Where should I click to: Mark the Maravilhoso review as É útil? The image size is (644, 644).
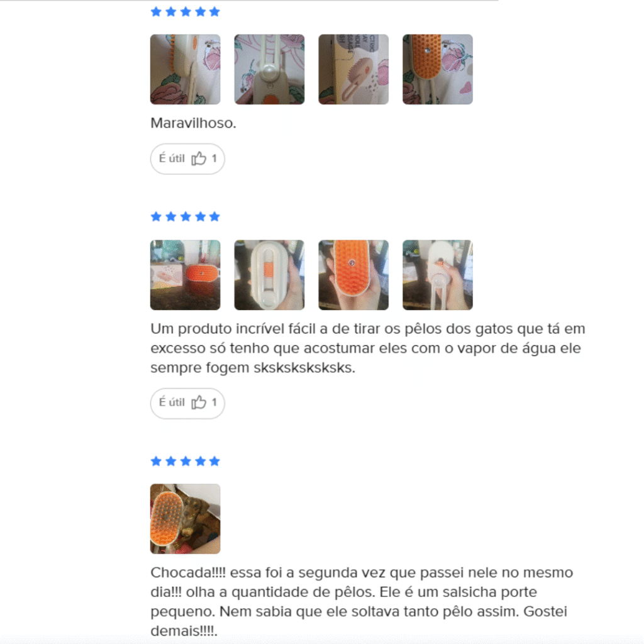coord(187,159)
